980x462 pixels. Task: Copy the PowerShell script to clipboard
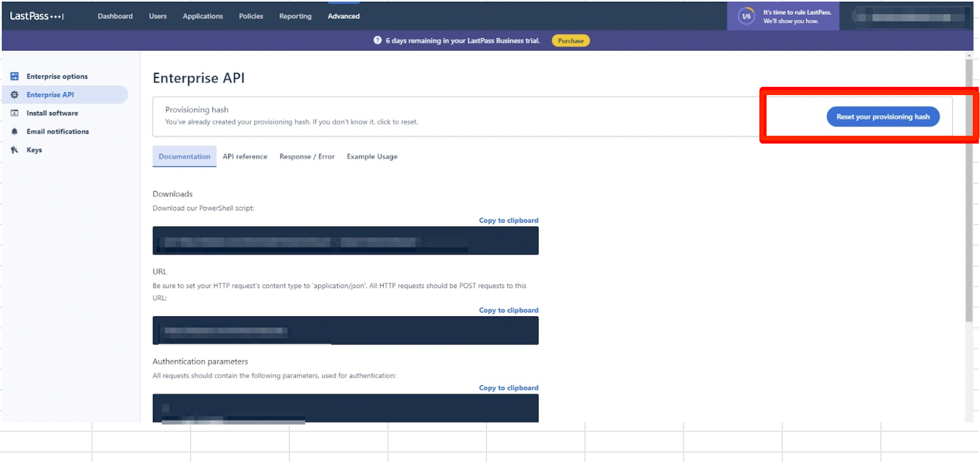point(508,220)
